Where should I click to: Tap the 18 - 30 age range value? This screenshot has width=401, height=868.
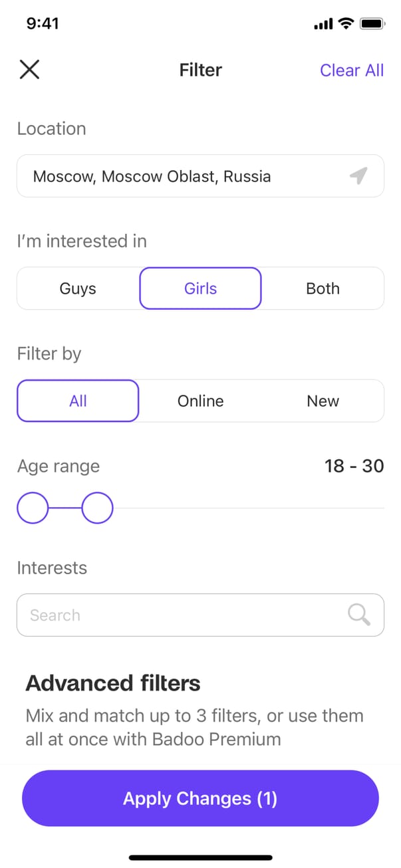click(x=354, y=466)
